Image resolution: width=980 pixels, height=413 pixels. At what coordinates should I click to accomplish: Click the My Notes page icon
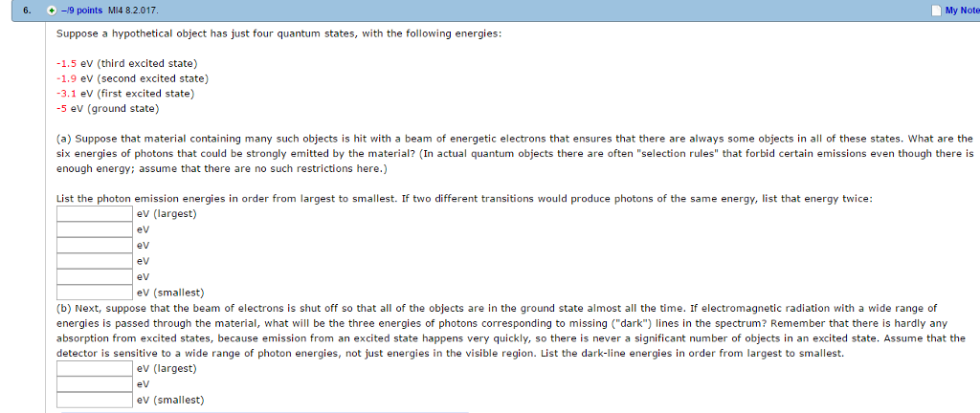pyautogui.click(x=936, y=11)
